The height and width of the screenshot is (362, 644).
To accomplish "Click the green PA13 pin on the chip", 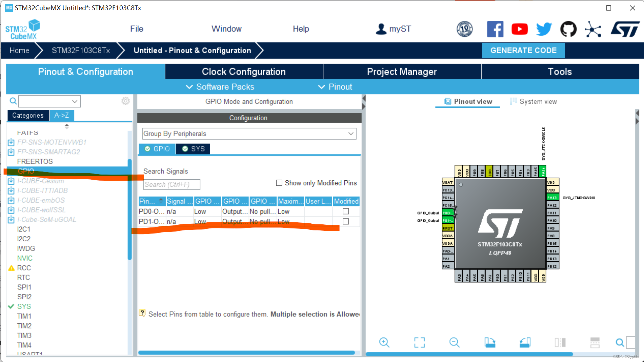I will tap(552, 198).
